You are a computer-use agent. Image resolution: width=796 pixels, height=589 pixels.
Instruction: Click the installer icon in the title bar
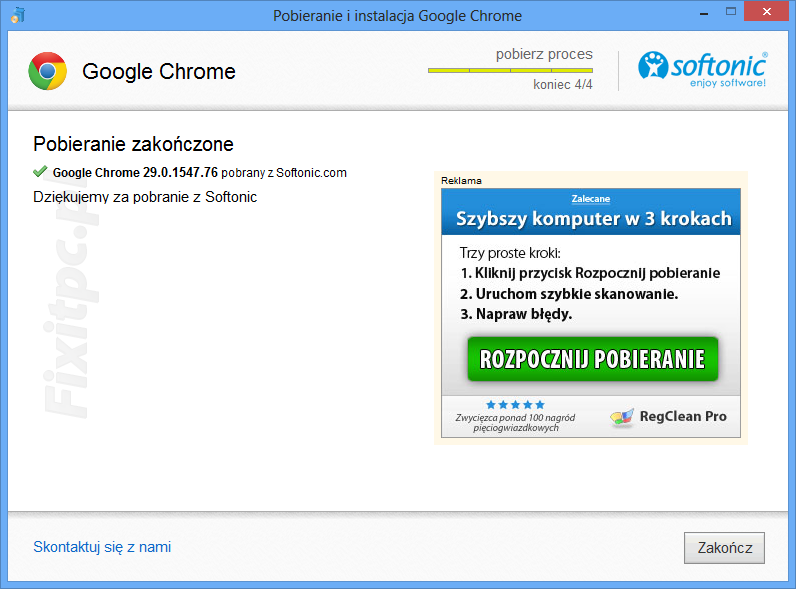[x=18, y=15]
